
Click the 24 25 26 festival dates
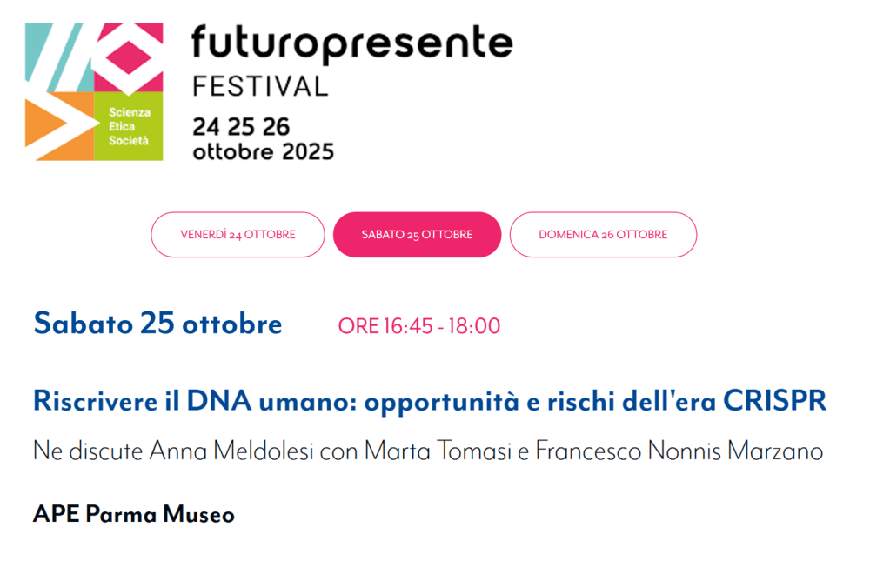click(x=241, y=127)
